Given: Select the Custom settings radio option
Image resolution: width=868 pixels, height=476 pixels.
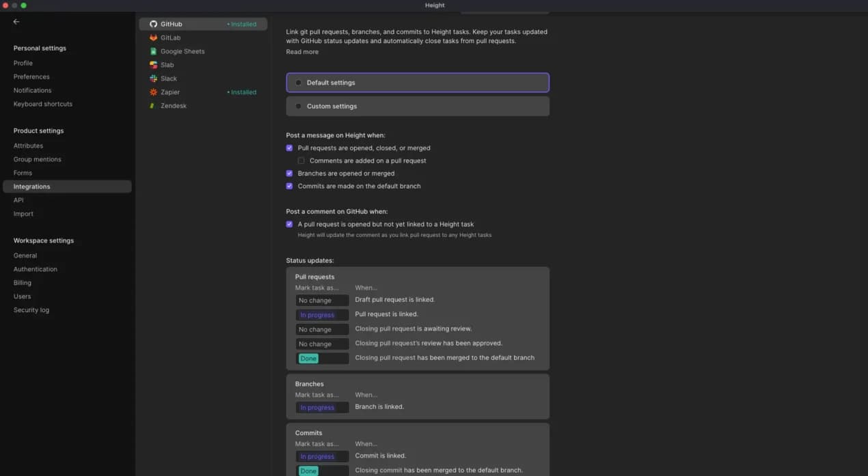Looking at the screenshot, I should click(418, 106).
